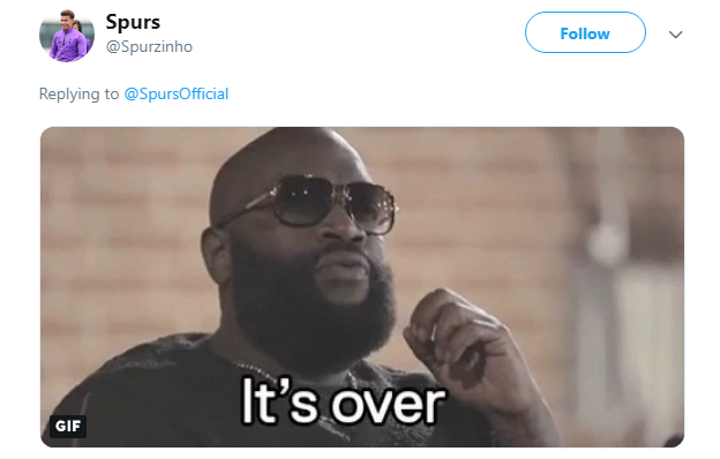Open the @SpursOfficial profile link
720x459 pixels.
[176, 94]
